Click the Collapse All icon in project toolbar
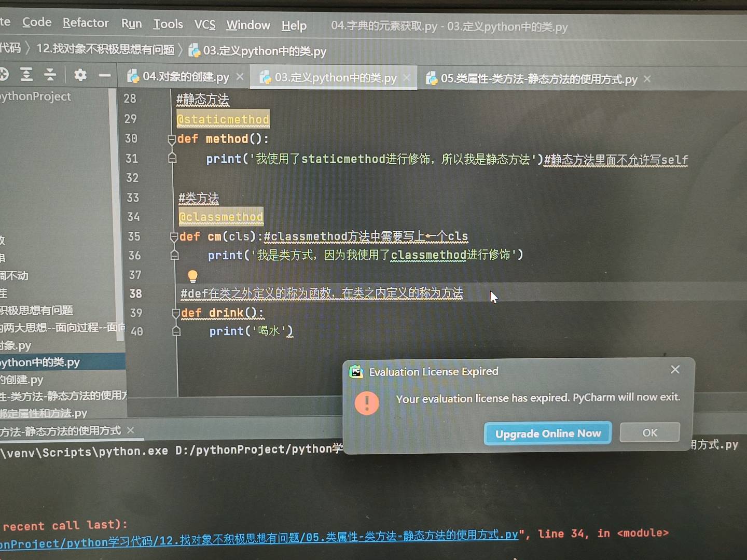Viewport: 747px width, 560px height. point(50,74)
